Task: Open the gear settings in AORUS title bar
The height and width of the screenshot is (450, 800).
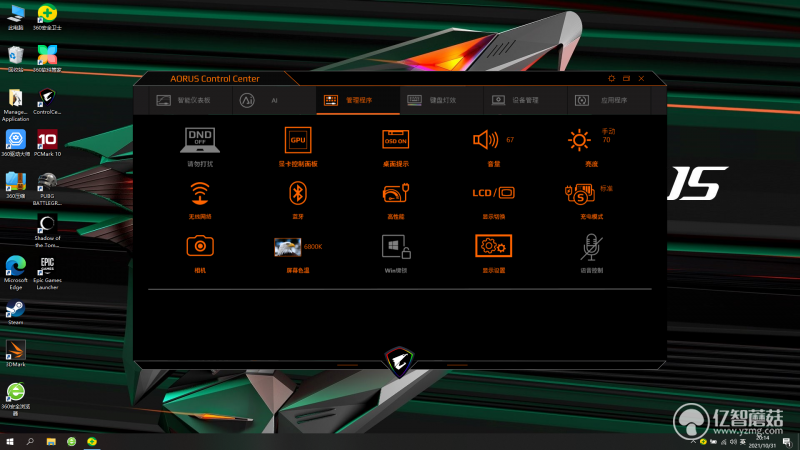Action: click(x=611, y=79)
